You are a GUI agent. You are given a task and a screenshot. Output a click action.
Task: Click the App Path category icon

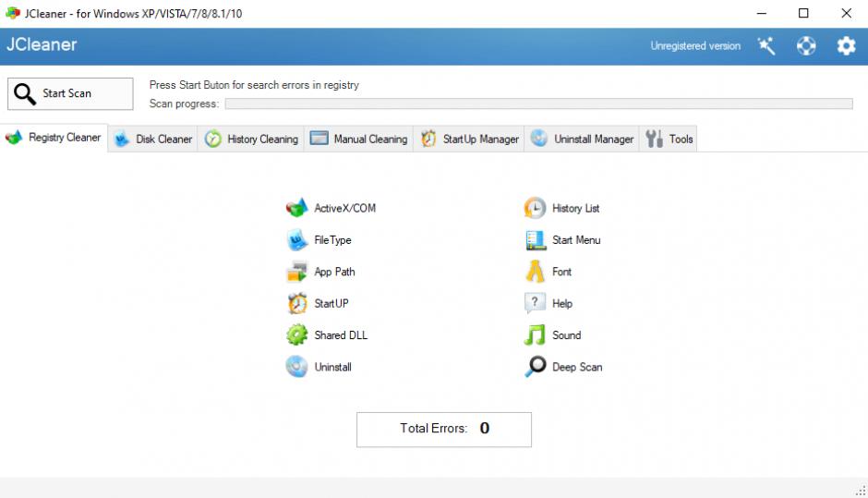tap(296, 272)
